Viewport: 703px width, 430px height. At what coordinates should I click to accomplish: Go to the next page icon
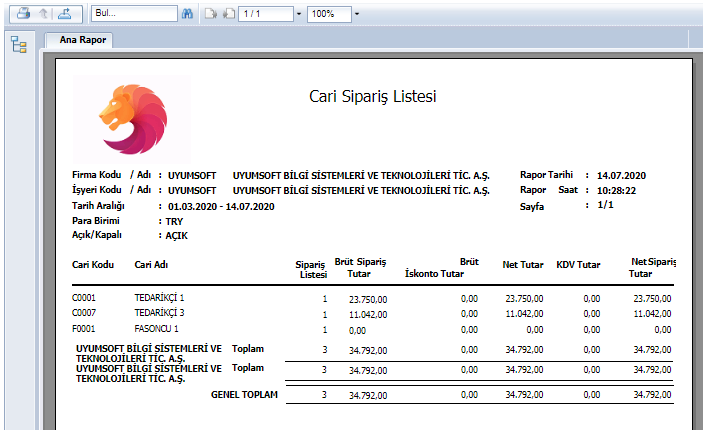click(x=211, y=15)
